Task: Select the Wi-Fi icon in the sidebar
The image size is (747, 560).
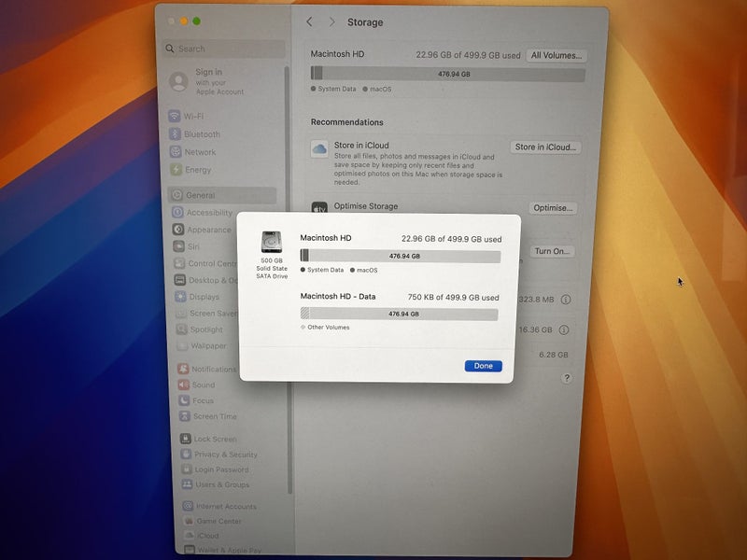Action: click(x=176, y=116)
